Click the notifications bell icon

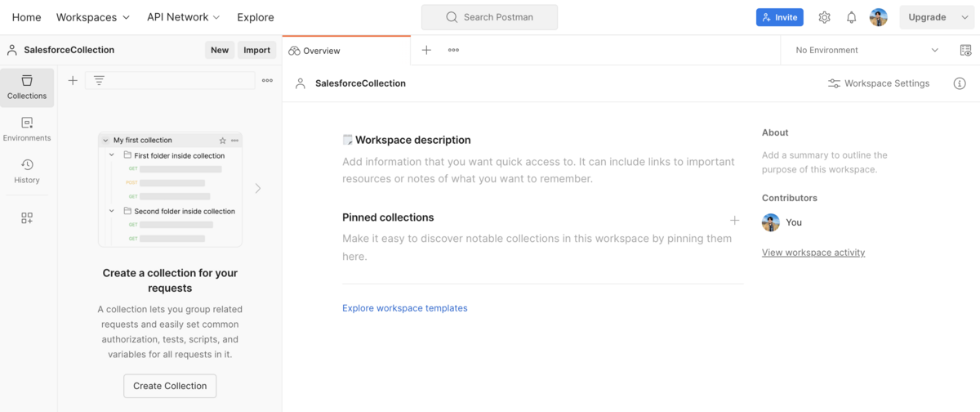[x=851, y=17]
